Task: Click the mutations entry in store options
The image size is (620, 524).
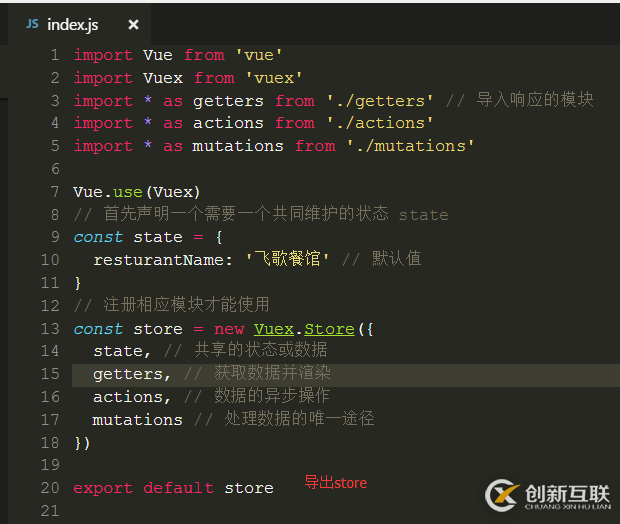Action: coord(137,420)
